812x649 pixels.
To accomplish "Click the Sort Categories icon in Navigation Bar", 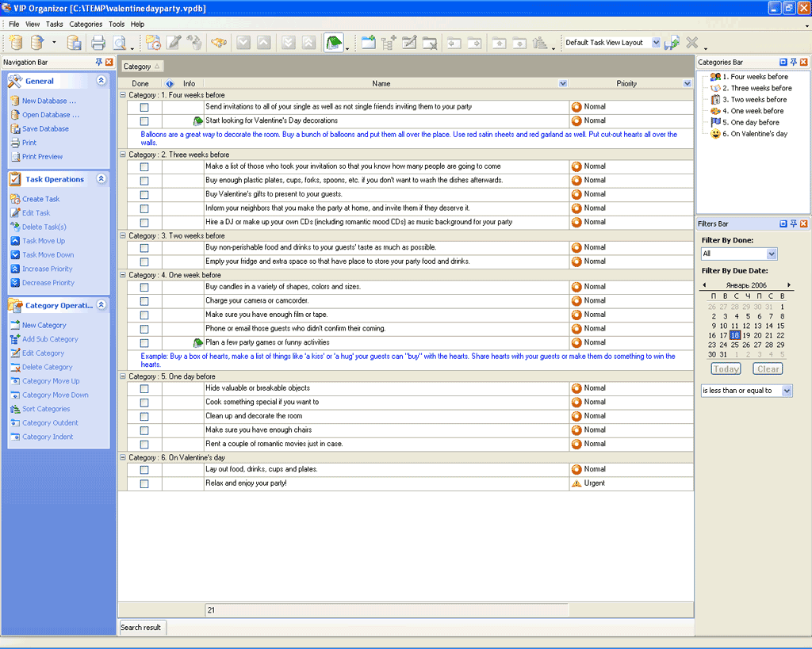I will click(15, 409).
